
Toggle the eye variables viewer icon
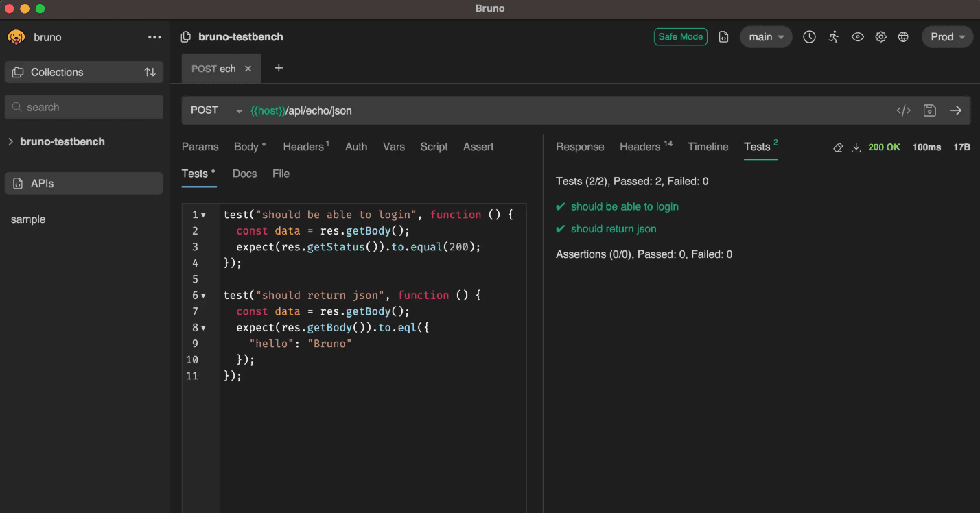click(858, 37)
